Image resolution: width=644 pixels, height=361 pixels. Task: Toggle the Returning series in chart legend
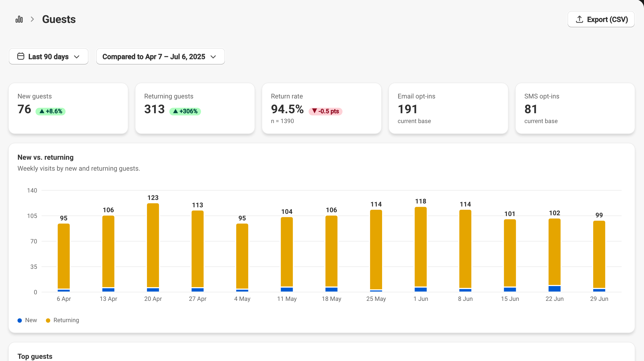pyautogui.click(x=63, y=320)
